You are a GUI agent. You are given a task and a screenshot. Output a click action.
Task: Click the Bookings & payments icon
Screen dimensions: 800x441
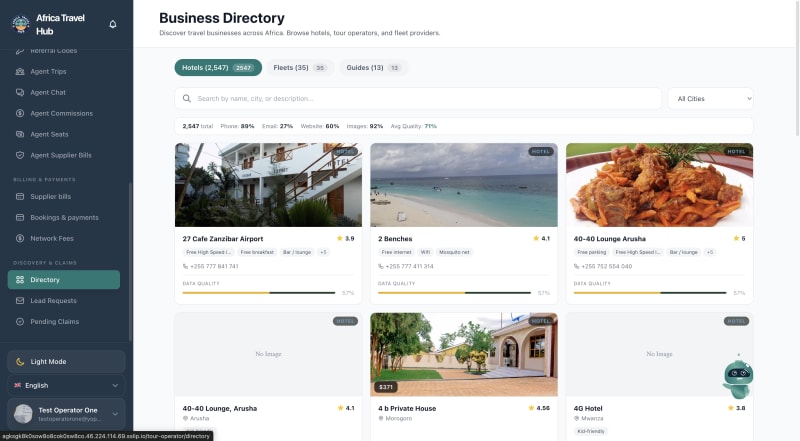coord(20,217)
